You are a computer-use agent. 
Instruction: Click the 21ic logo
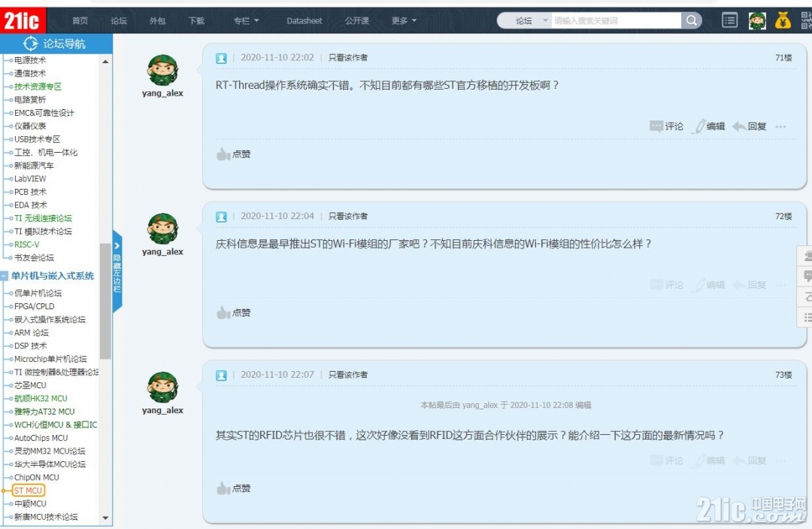[x=23, y=21]
